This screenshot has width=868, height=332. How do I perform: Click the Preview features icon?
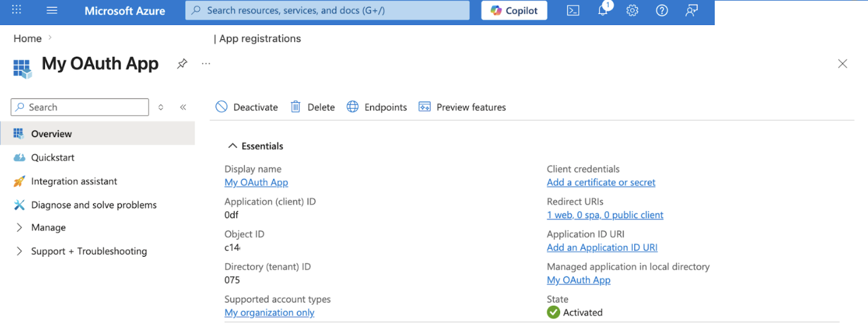click(424, 107)
